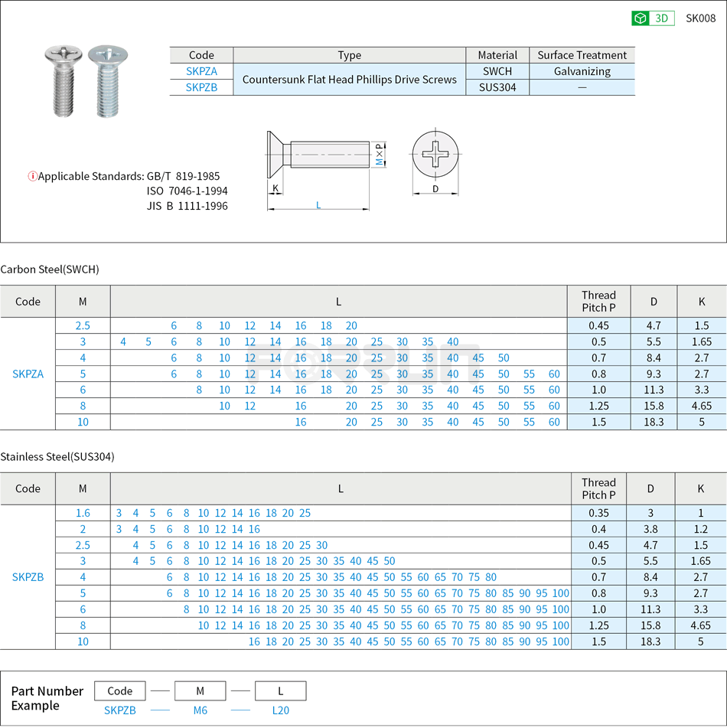Click the side-view screw dimension drawing

[318, 153]
